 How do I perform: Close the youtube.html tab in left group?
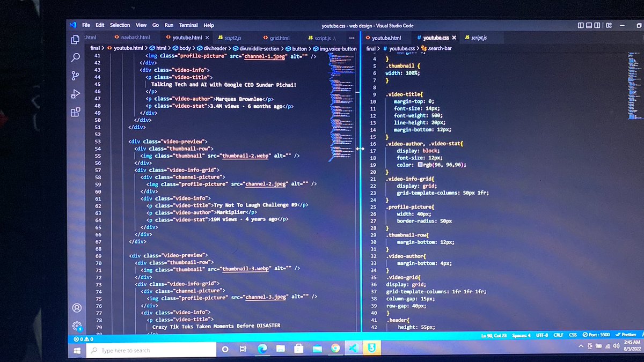point(207,38)
